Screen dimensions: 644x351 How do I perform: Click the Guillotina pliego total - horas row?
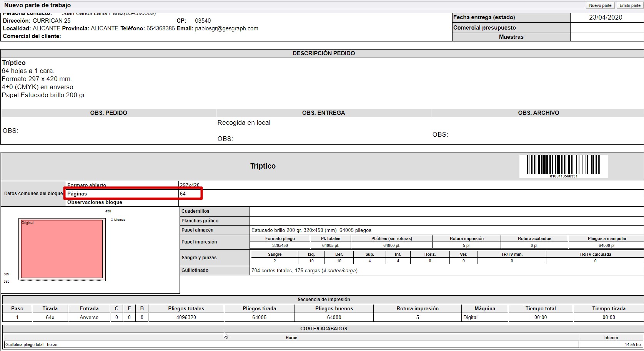(x=31, y=344)
